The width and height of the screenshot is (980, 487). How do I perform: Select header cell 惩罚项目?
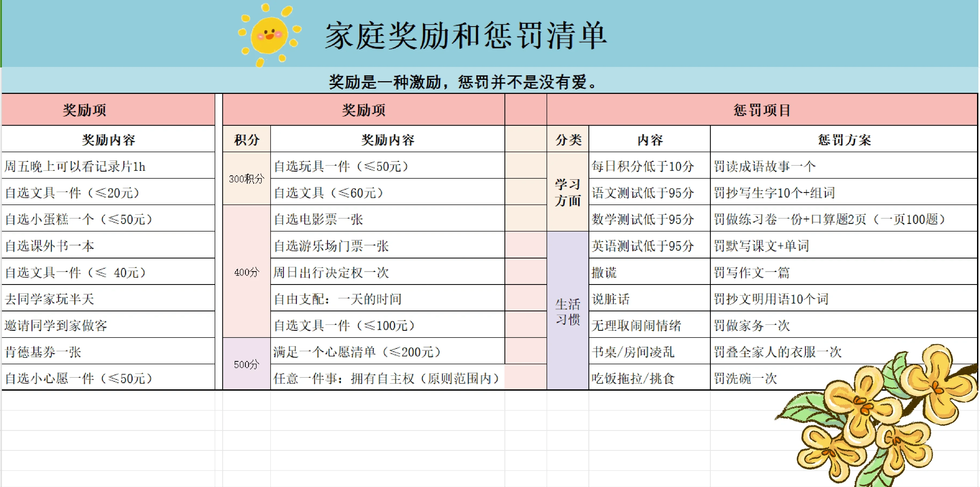(762, 110)
